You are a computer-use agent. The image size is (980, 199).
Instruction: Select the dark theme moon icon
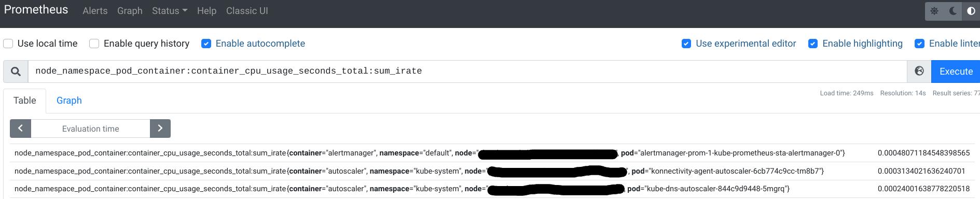(x=953, y=11)
